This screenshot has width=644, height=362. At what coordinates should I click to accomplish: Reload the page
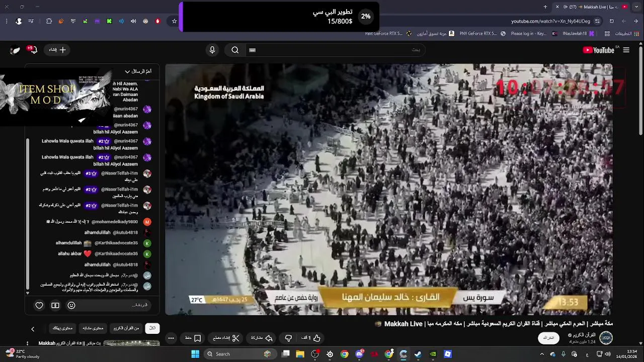coord(612,21)
